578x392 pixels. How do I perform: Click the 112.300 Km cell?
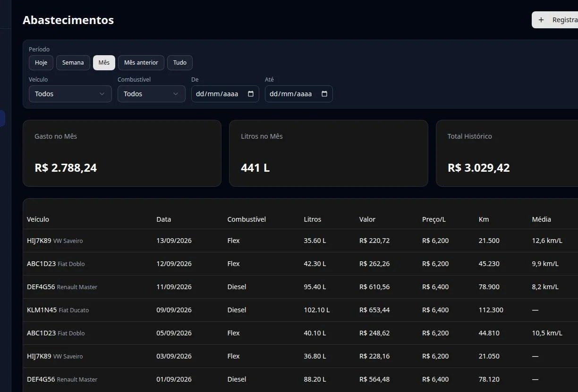(491, 310)
